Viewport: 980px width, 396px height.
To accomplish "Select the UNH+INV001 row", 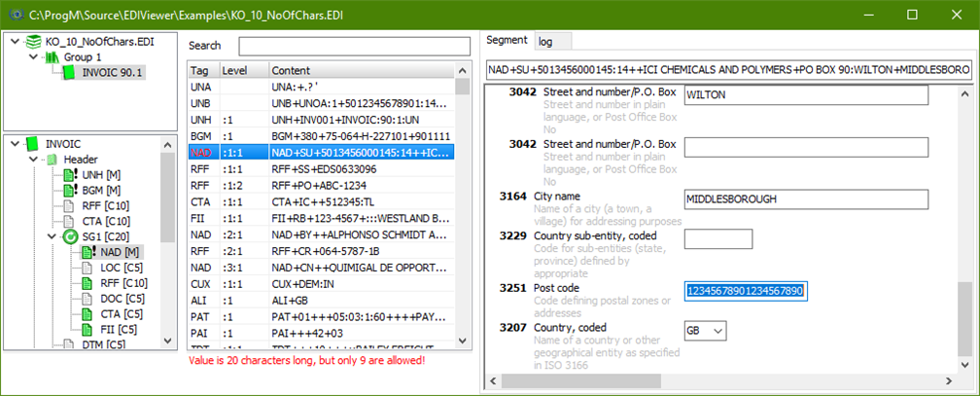I will click(x=322, y=120).
